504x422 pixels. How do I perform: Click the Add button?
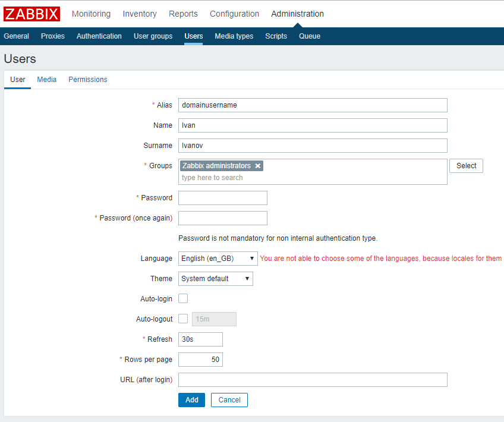click(191, 400)
